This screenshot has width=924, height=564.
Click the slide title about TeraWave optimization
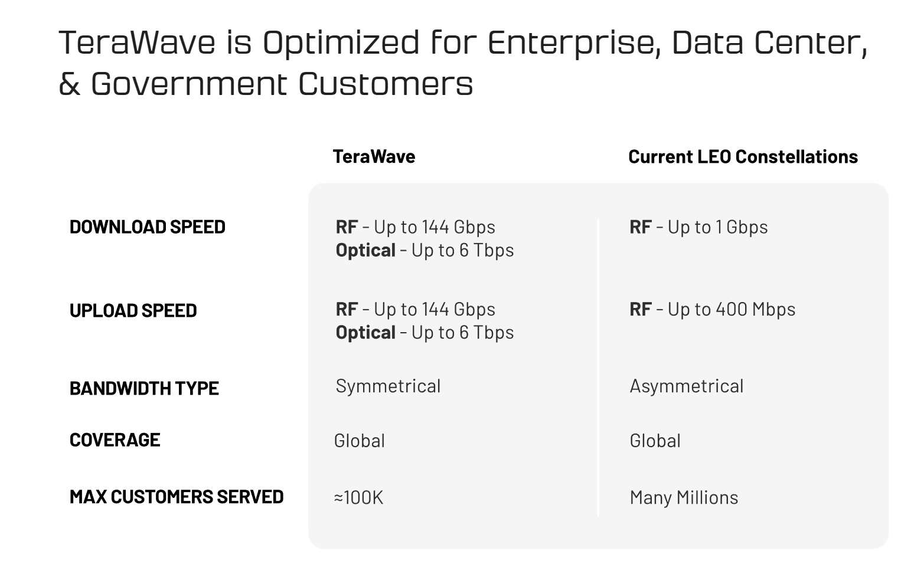(462, 62)
